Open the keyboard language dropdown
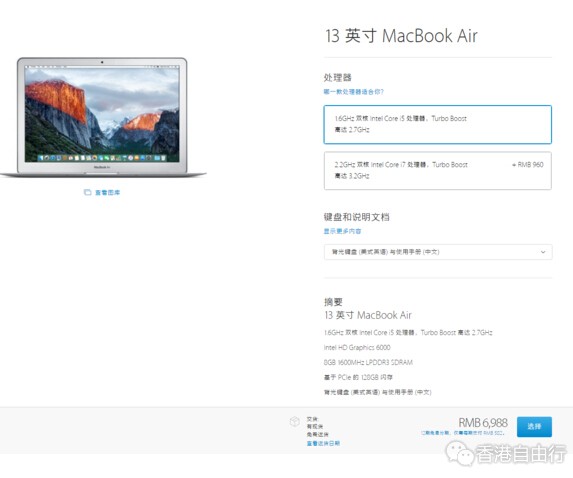This screenshot has height=478, width=573. point(438,252)
